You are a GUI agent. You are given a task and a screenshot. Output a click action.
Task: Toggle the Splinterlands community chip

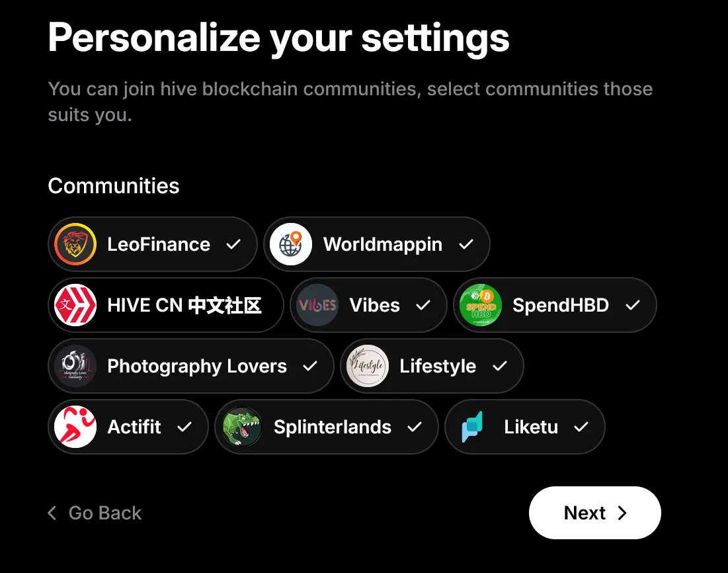pos(327,427)
